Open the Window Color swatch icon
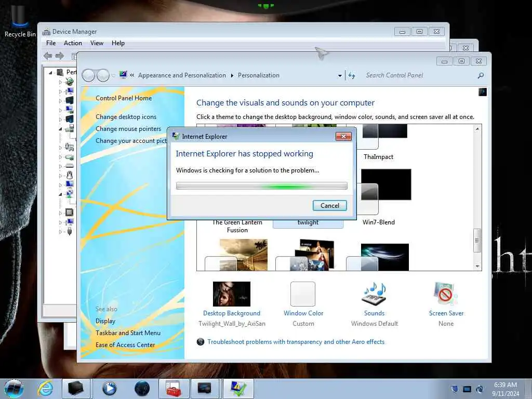Viewport: 532px width, 399px height. pyautogui.click(x=303, y=294)
